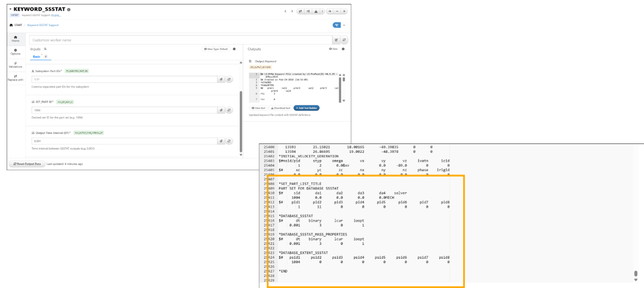Click the Replace with sidebar icon
This screenshot has width=644, height=288.
pos(16,78)
